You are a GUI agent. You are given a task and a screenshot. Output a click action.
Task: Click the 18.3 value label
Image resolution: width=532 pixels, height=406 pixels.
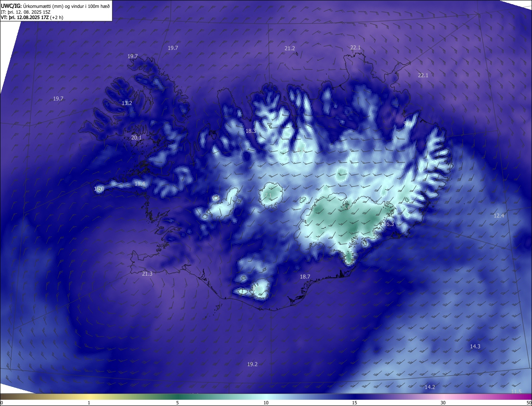[251, 131]
